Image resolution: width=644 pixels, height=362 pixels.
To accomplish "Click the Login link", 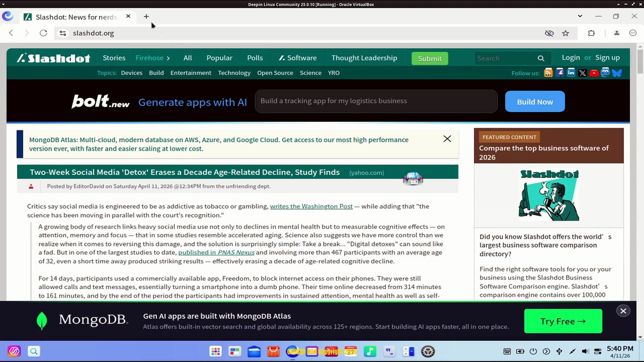I will [571, 57].
